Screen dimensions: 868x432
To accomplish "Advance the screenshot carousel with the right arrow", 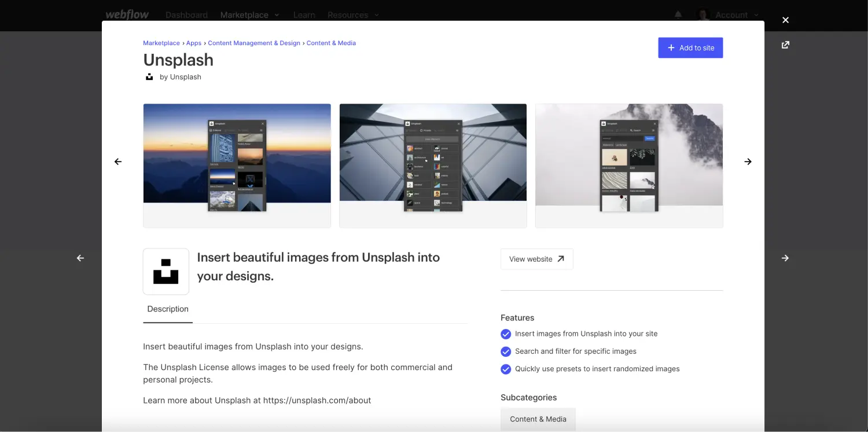I will pos(748,162).
